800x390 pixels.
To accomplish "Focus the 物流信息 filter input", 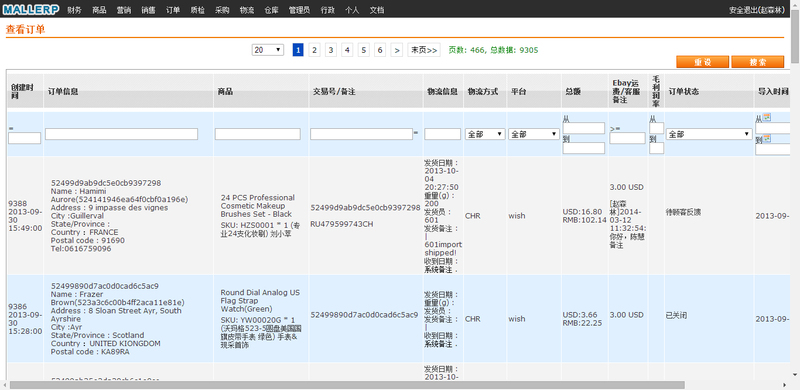I will 442,134.
